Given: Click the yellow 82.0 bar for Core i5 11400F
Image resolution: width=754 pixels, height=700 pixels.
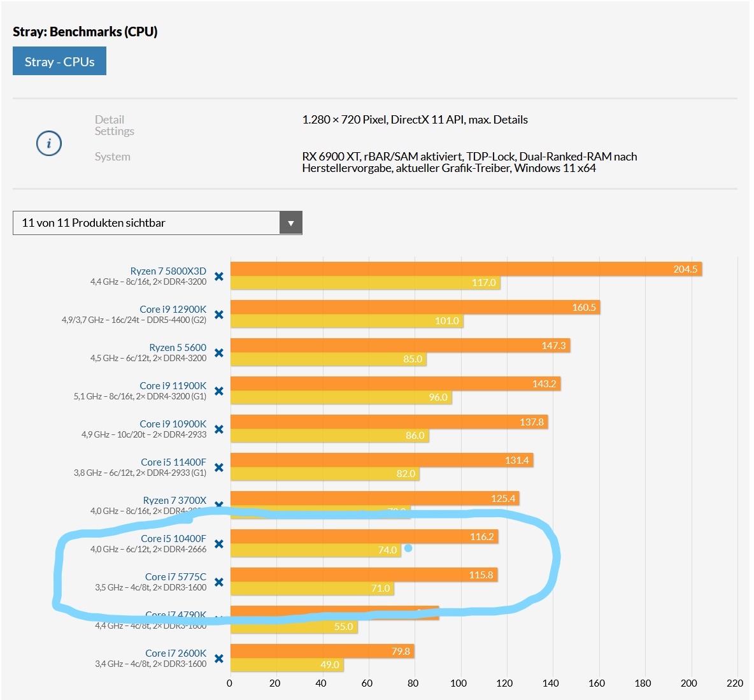Looking at the screenshot, I should 325,473.
